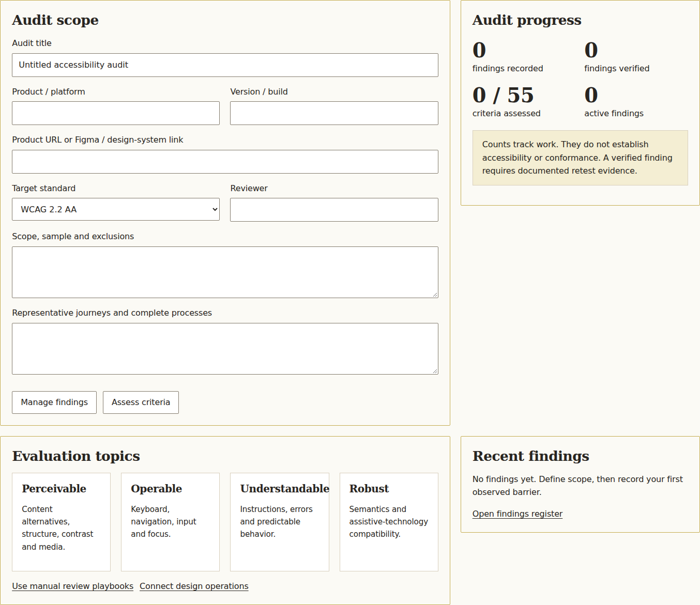Viewport: 700px width, 605px height.
Task: Open Manage findings
Action: [x=54, y=402]
